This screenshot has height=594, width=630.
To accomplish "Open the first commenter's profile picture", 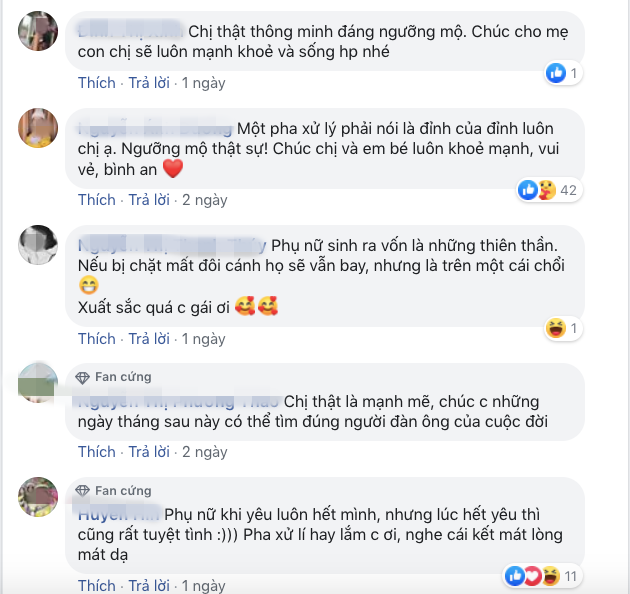I will [38, 31].
